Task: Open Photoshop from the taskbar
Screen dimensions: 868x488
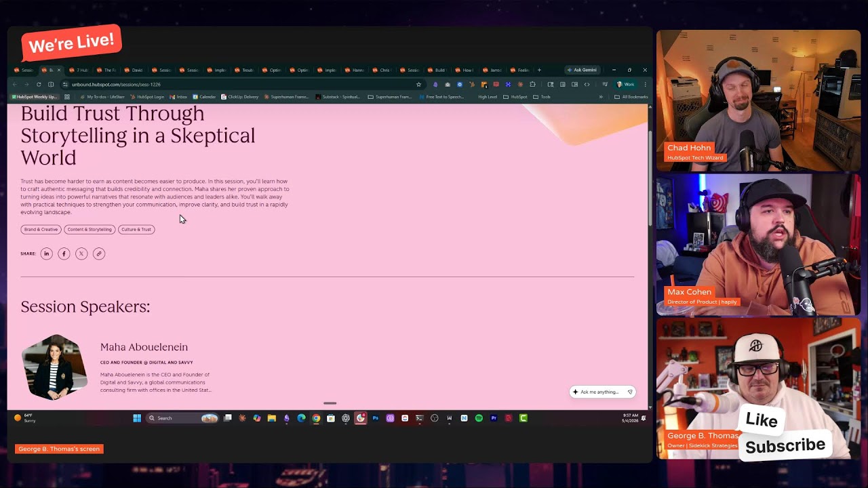Action: pos(375,418)
